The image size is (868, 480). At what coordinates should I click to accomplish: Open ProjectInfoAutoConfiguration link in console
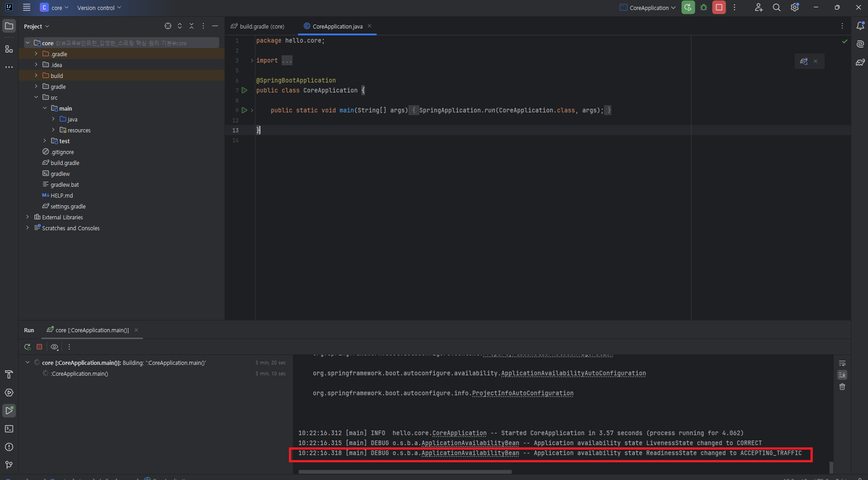[523, 393]
